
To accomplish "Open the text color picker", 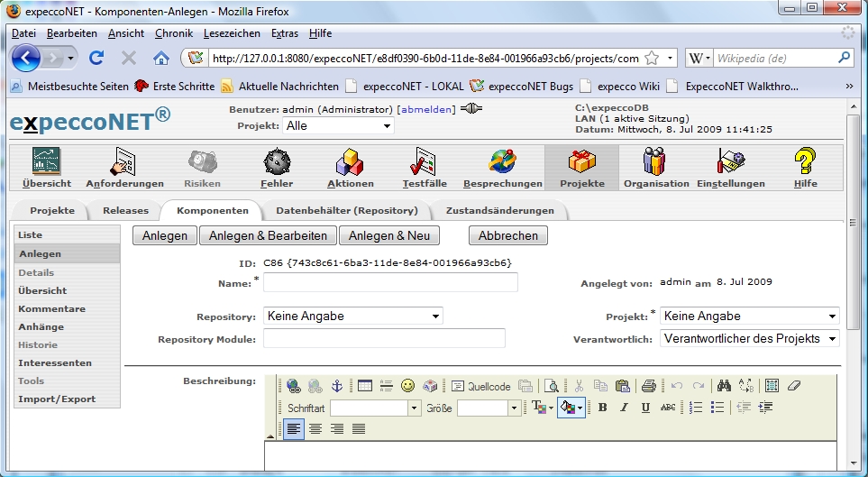I will click(543, 408).
